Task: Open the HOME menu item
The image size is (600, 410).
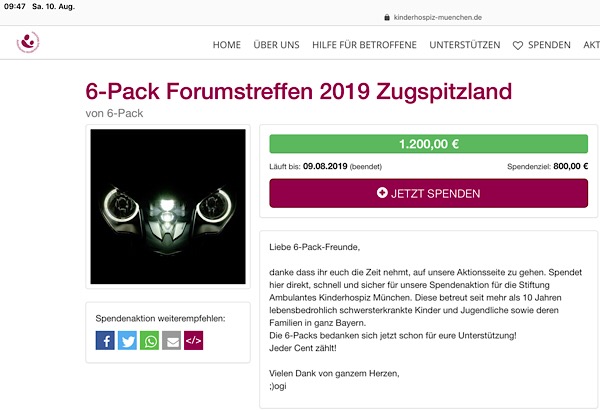Action: point(227,45)
